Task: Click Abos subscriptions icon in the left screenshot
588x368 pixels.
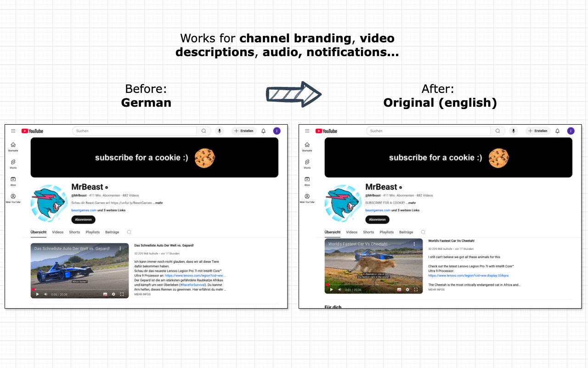Action: pyautogui.click(x=13, y=179)
